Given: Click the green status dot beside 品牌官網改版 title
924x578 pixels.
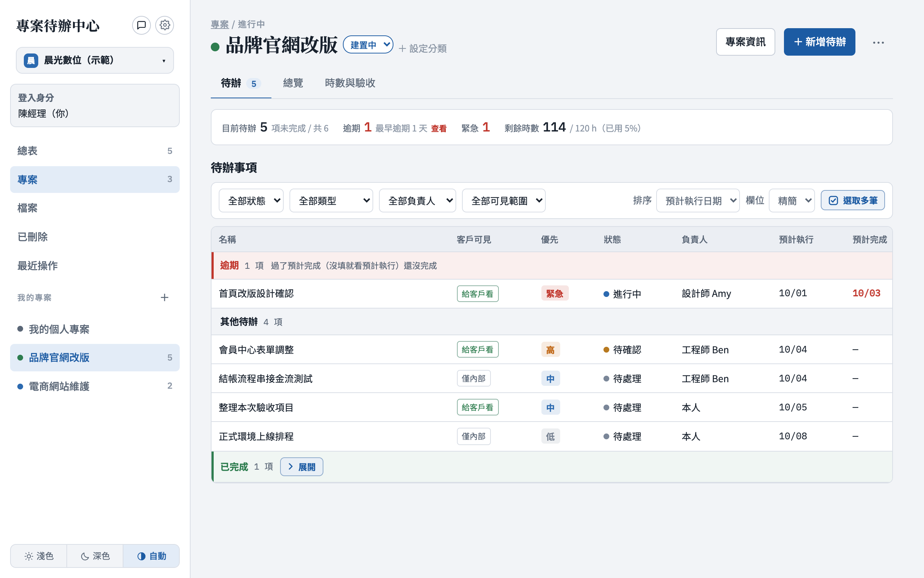Looking at the screenshot, I should coord(215,47).
